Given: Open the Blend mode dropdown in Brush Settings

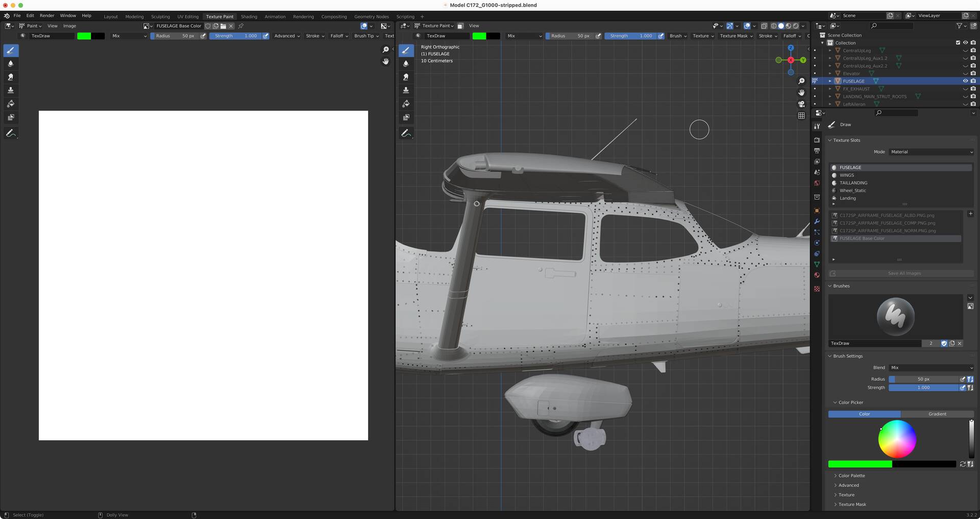Looking at the screenshot, I should coord(931,368).
